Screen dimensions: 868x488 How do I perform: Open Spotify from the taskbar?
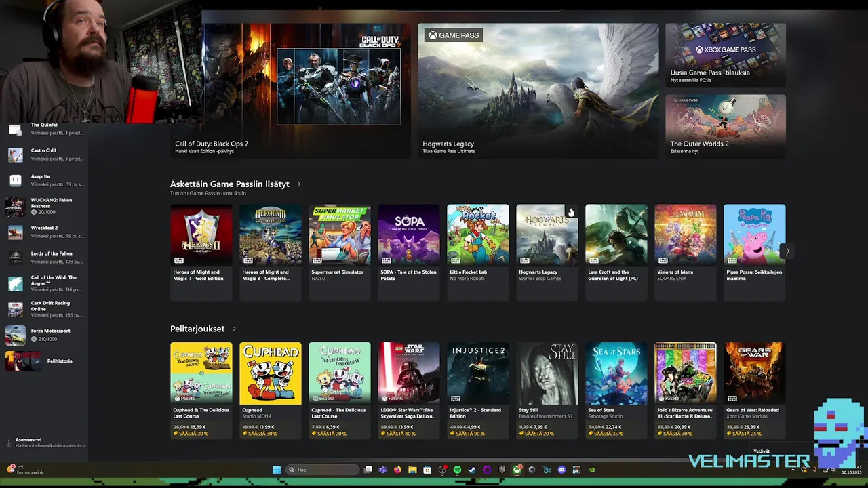click(457, 470)
